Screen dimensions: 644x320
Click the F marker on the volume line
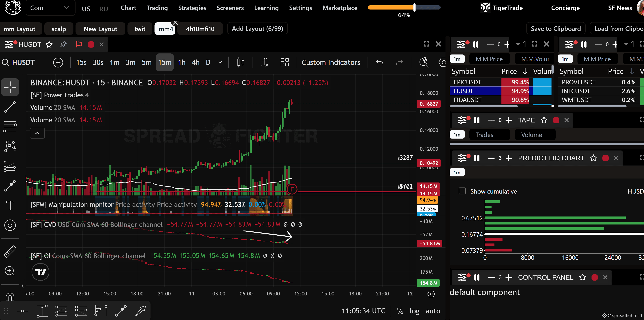[x=292, y=189]
